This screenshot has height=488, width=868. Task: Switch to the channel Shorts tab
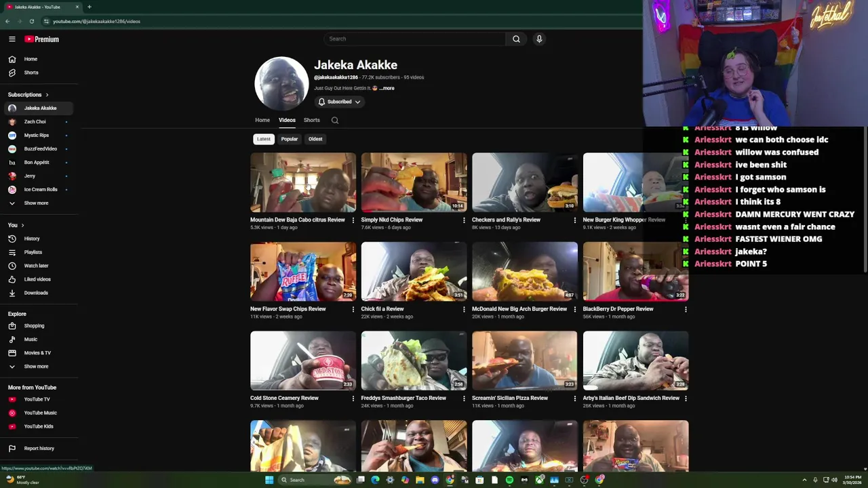tap(311, 120)
